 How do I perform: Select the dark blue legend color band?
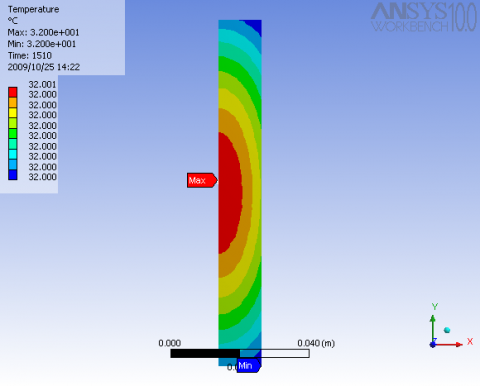click(13, 175)
